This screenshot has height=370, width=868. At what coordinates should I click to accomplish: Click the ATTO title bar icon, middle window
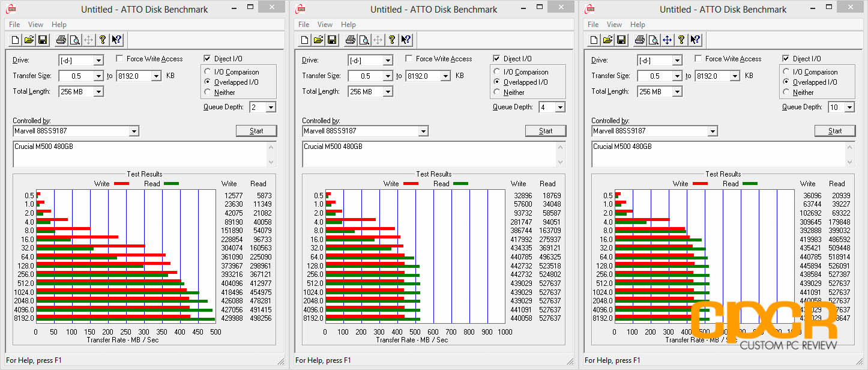(300, 8)
